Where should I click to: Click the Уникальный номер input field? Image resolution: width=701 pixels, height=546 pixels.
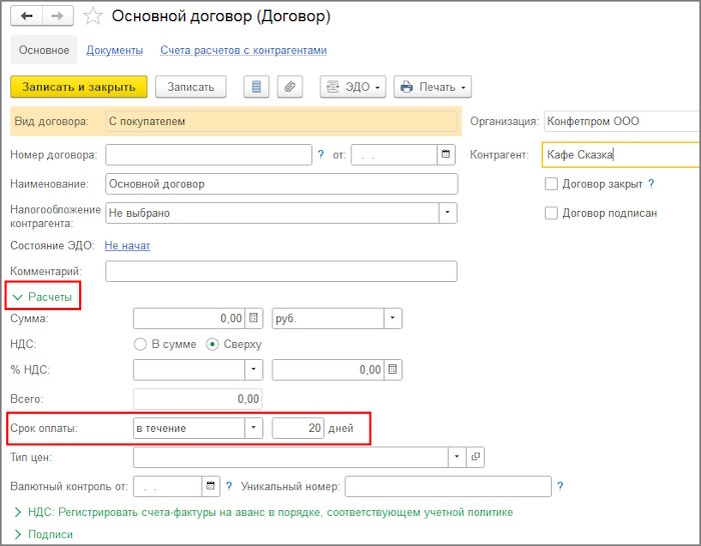pyautogui.click(x=448, y=486)
